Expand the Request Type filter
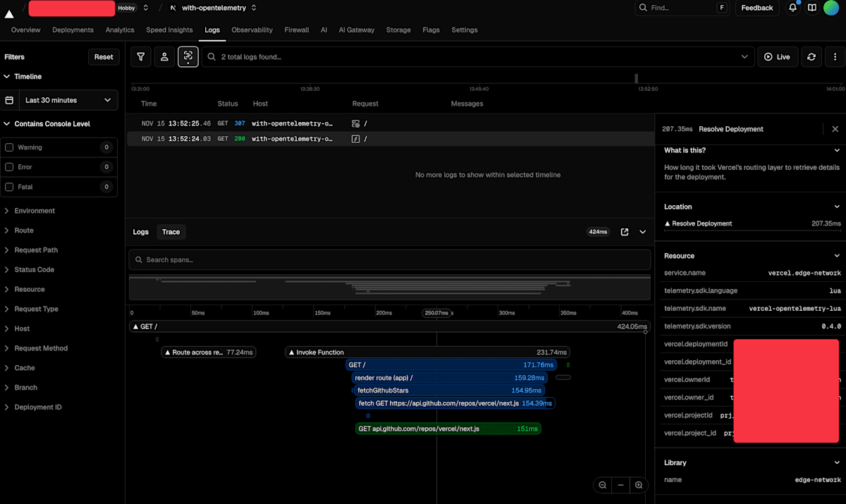 point(31,309)
